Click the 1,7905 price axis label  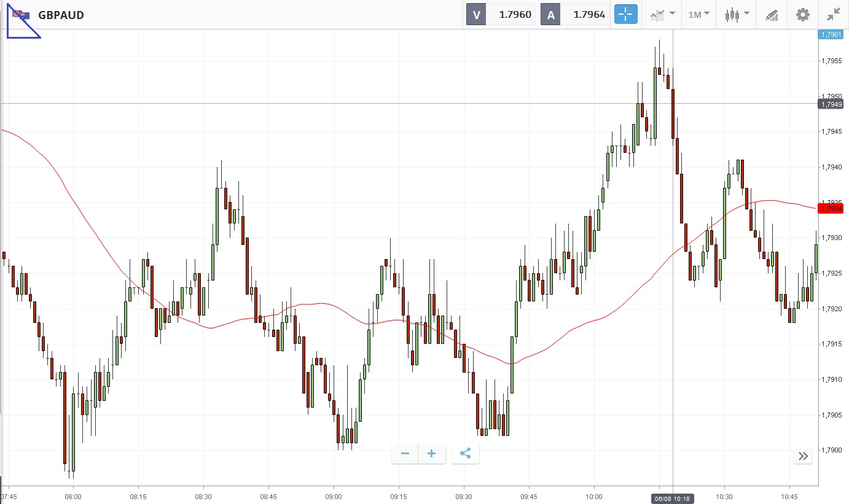click(831, 415)
